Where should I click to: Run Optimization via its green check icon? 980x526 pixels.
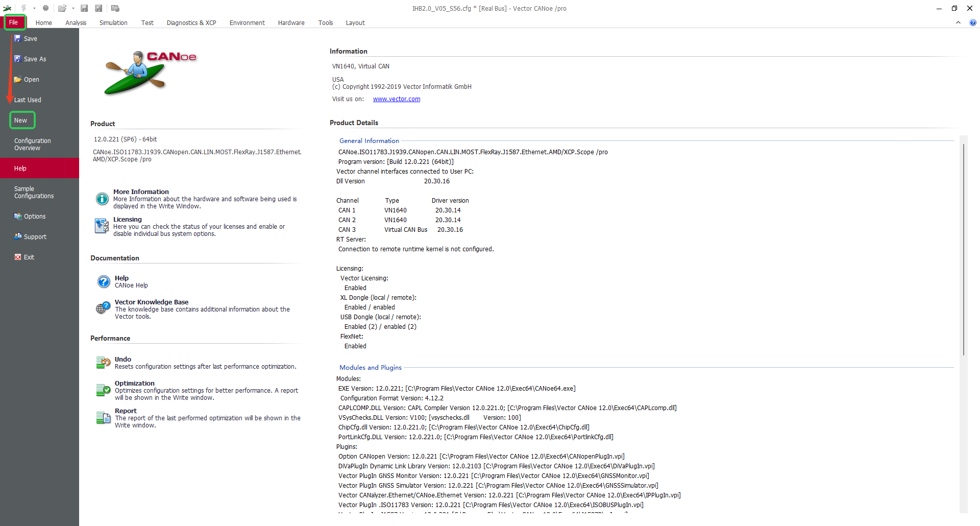(104, 390)
